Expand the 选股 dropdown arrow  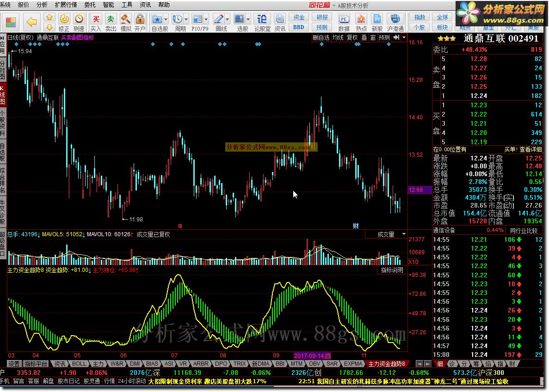pos(248,19)
